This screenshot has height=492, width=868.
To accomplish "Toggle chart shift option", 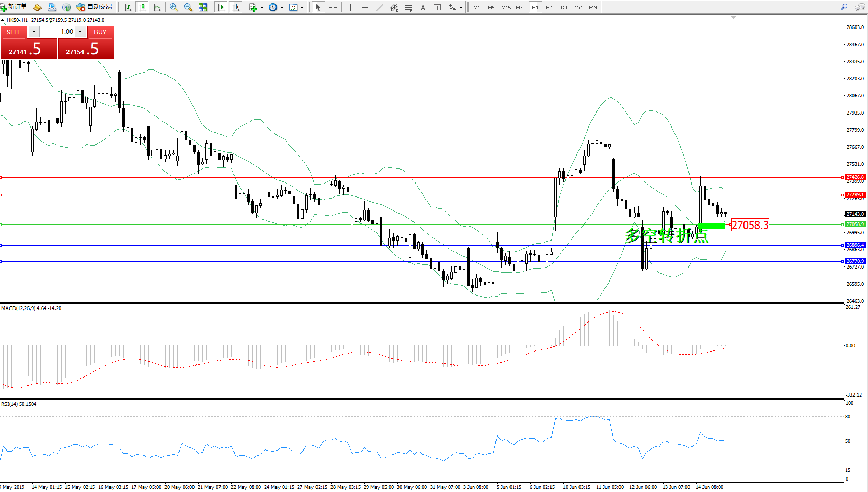I will pyautogui.click(x=236, y=7).
